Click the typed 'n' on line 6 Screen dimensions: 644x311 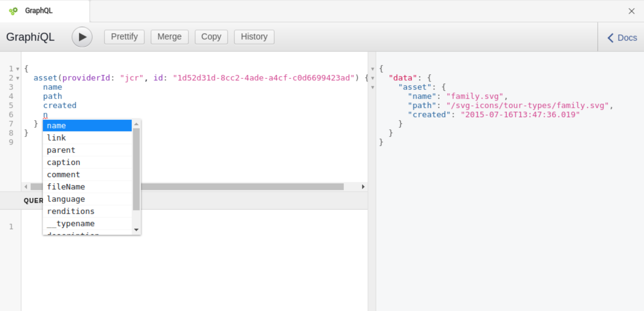[45, 115]
